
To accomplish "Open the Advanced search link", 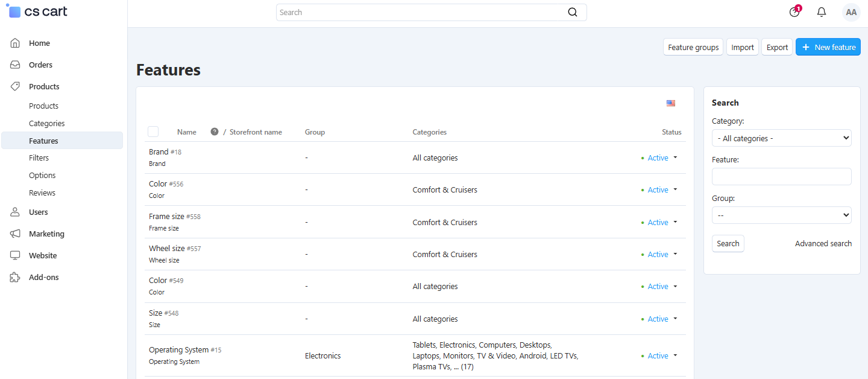I will tap(823, 243).
